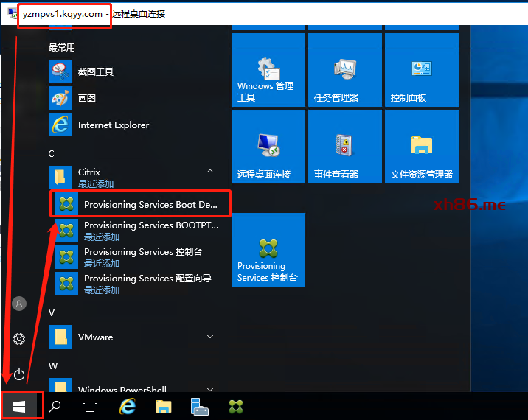Open the 文件资源管理器 tile
The width and height of the screenshot is (528, 420).
click(x=421, y=147)
